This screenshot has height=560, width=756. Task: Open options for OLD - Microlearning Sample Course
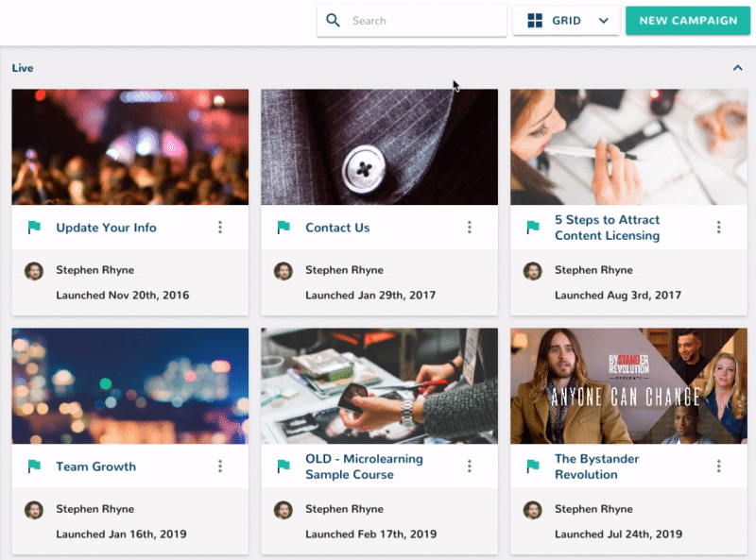(470, 467)
